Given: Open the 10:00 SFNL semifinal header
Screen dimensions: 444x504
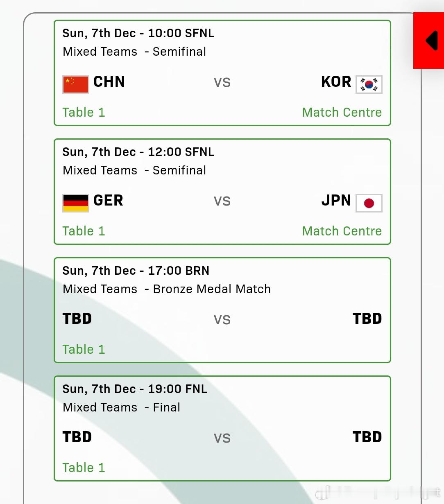Looking at the screenshot, I should pos(138,33).
